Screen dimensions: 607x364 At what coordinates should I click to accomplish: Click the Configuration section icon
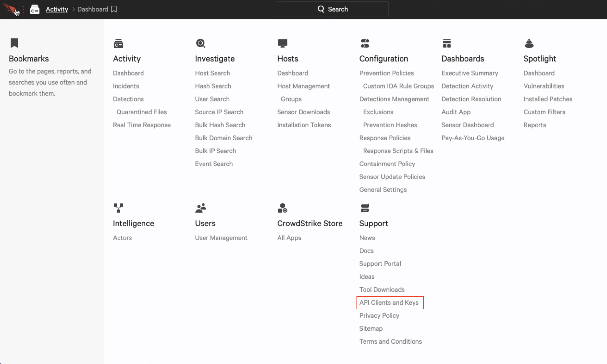365,43
